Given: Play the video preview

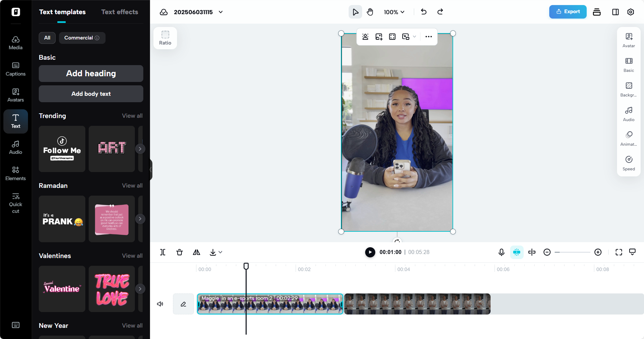Looking at the screenshot, I should (x=370, y=252).
